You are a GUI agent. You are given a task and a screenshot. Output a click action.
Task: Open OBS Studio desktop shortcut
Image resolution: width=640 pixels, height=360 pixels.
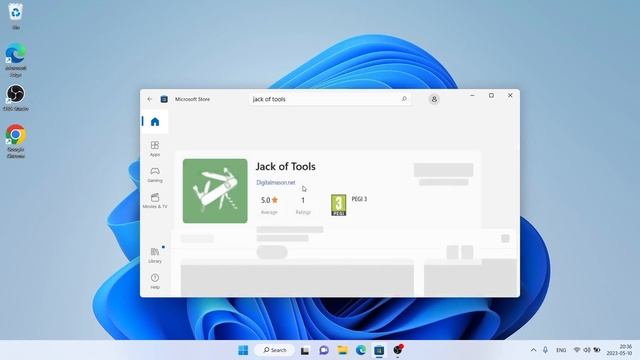(x=16, y=98)
